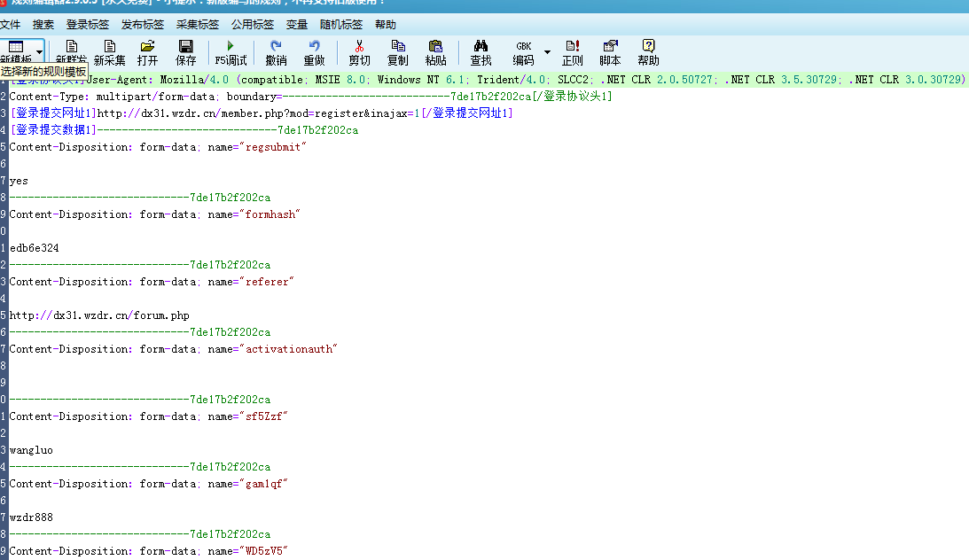Open the 文件 menu
This screenshot has height=560, width=969.
[x=11, y=25]
